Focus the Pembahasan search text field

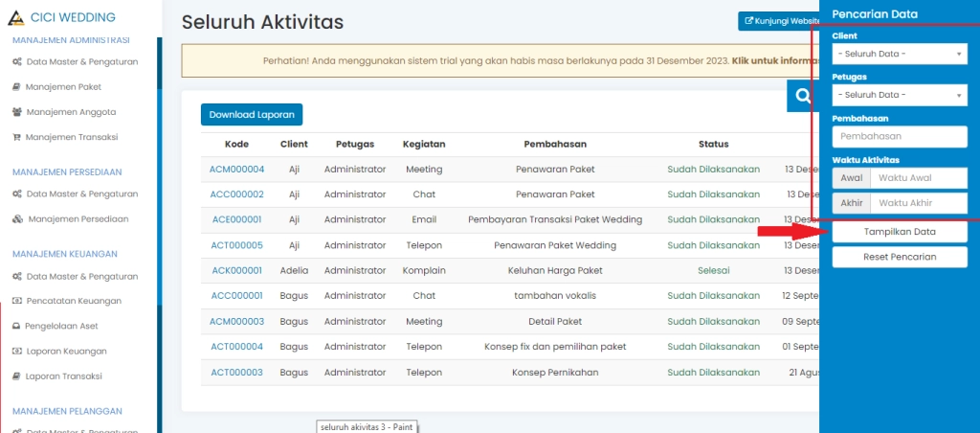(x=899, y=137)
